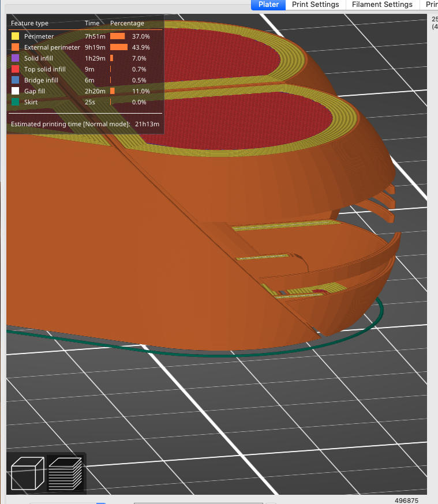Click the green Skirt legend swatch
438x504 pixels.
coord(15,102)
